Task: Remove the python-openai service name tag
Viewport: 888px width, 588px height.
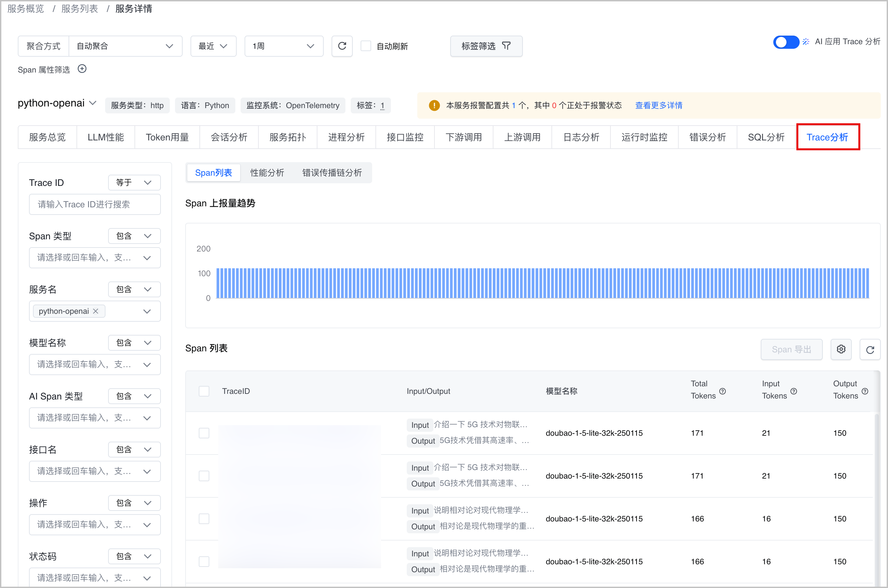Action: pos(96,311)
